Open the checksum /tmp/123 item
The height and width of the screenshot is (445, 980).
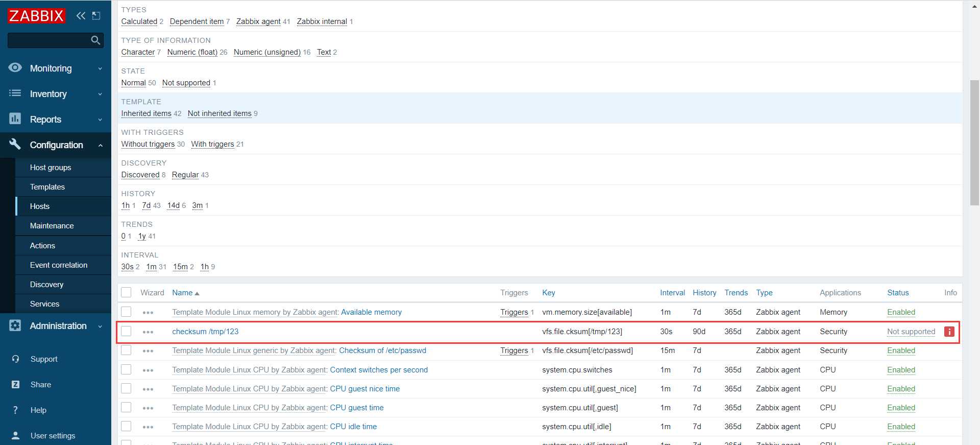(x=205, y=332)
